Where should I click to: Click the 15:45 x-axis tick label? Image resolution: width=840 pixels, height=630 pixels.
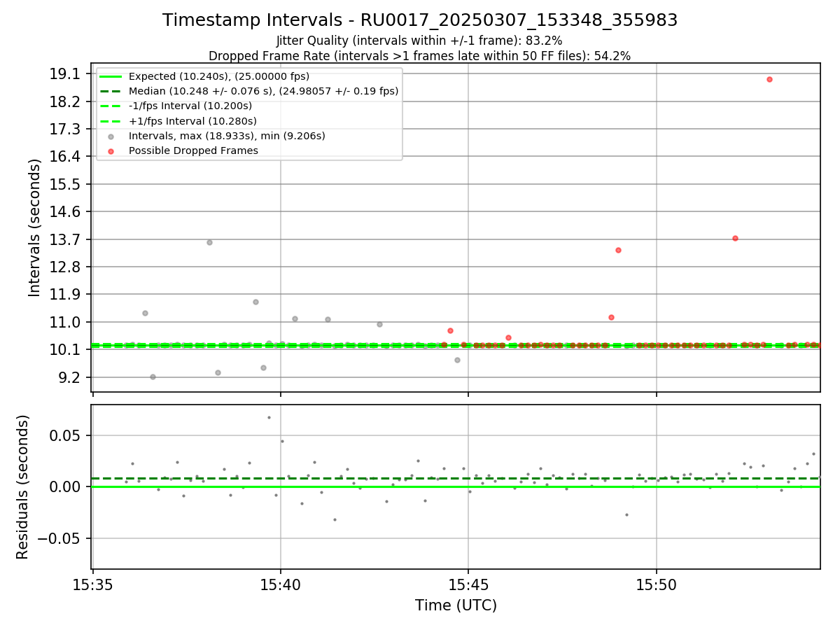coord(468,584)
